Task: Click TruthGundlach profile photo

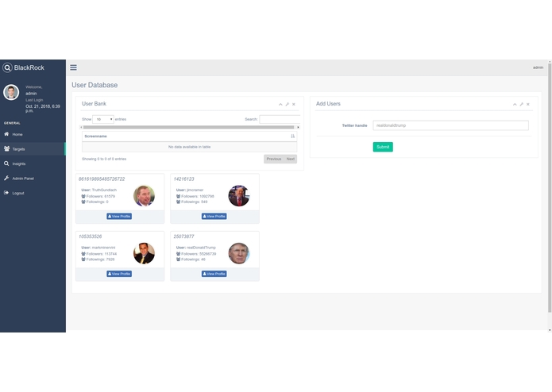Action: pyautogui.click(x=144, y=196)
